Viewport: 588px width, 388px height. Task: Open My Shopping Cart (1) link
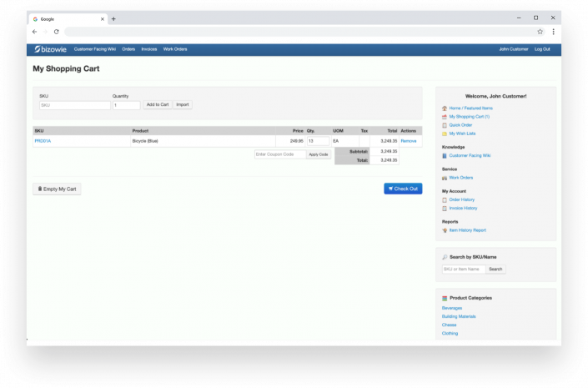(469, 117)
